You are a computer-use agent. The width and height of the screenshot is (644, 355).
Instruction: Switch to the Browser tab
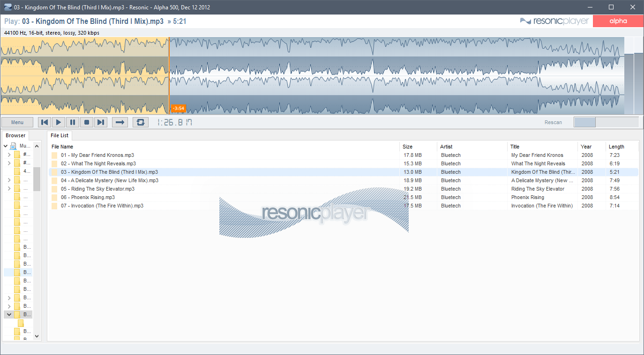coord(15,135)
